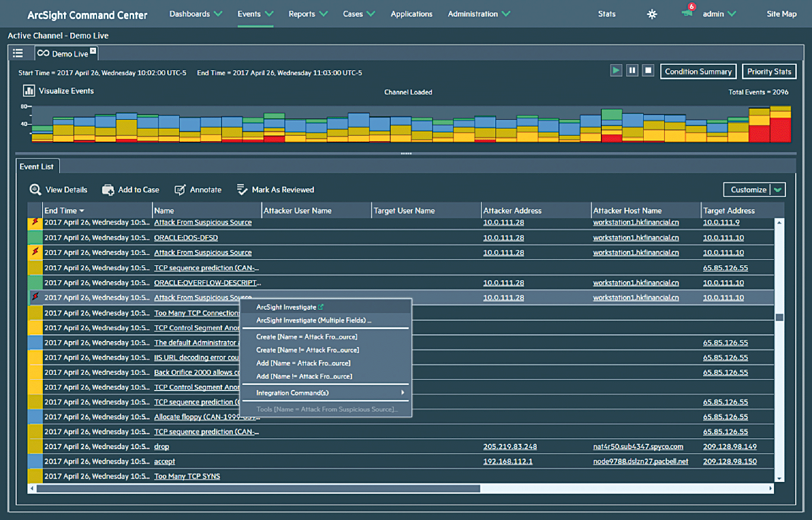Close the Demo Live tab
The image size is (812, 520).
(x=93, y=50)
